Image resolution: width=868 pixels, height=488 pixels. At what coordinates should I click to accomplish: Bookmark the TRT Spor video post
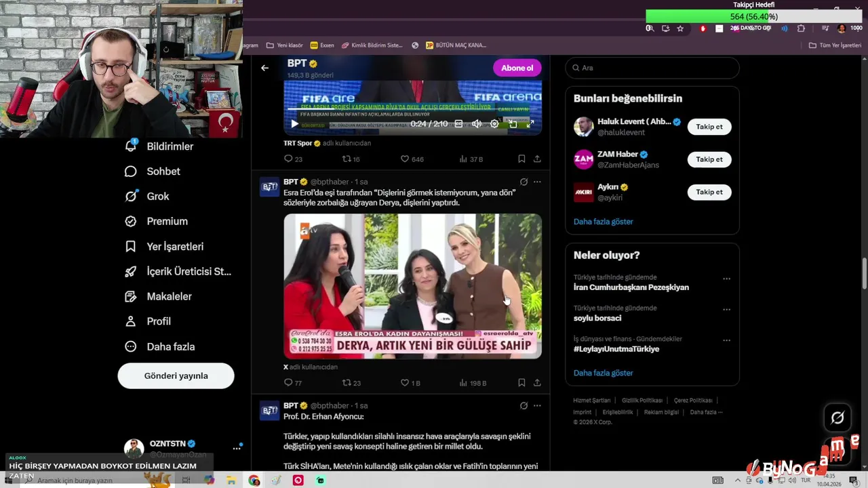tap(521, 159)
